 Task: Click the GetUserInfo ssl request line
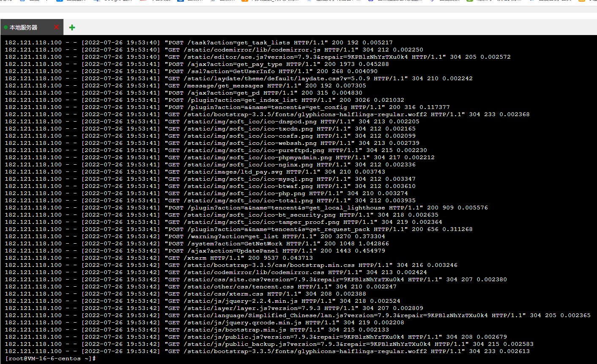(191, 71)
